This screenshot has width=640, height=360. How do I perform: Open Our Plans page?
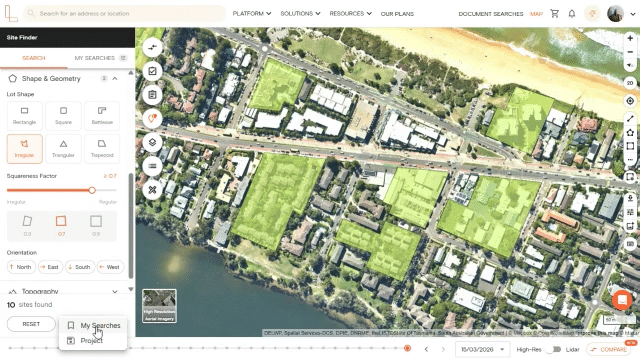pyautogui.click(x=397, y=14)
